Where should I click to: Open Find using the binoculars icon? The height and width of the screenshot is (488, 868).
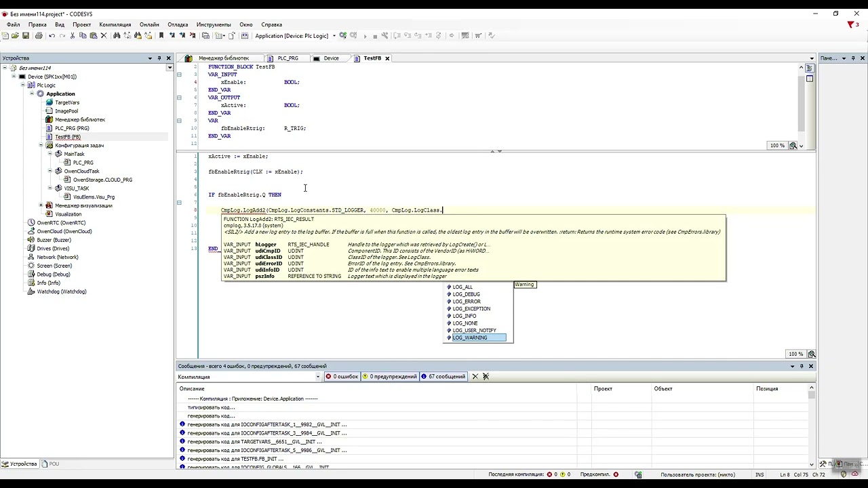pos(117,36)
